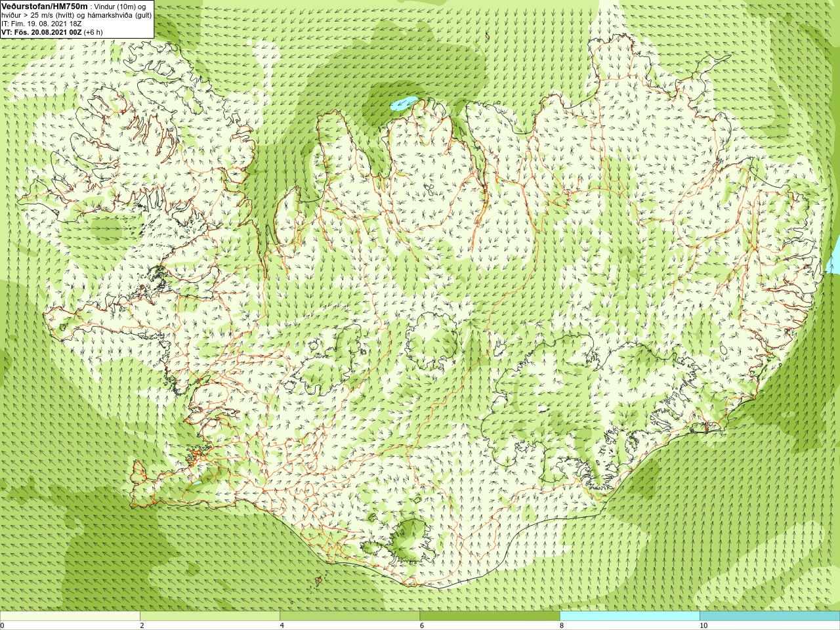
Task: Click the small islands off the south coast
Action: click(x=320, y=580)
